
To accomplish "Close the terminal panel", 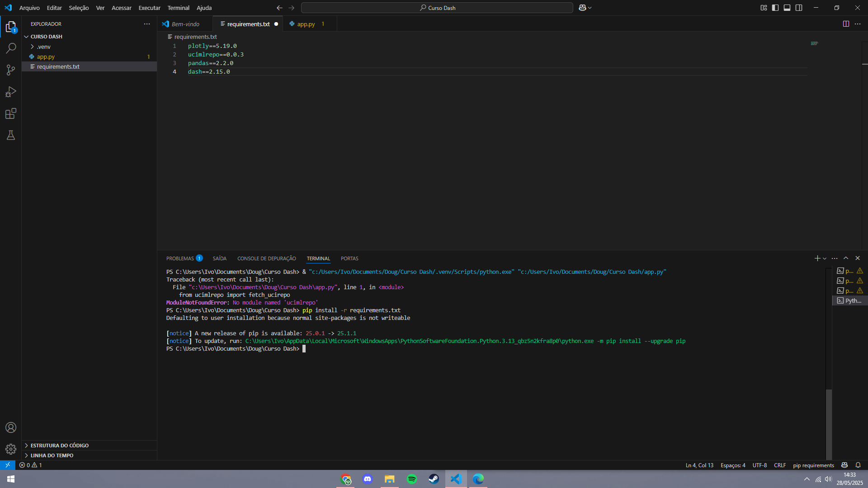I will [x=858, y=258].
